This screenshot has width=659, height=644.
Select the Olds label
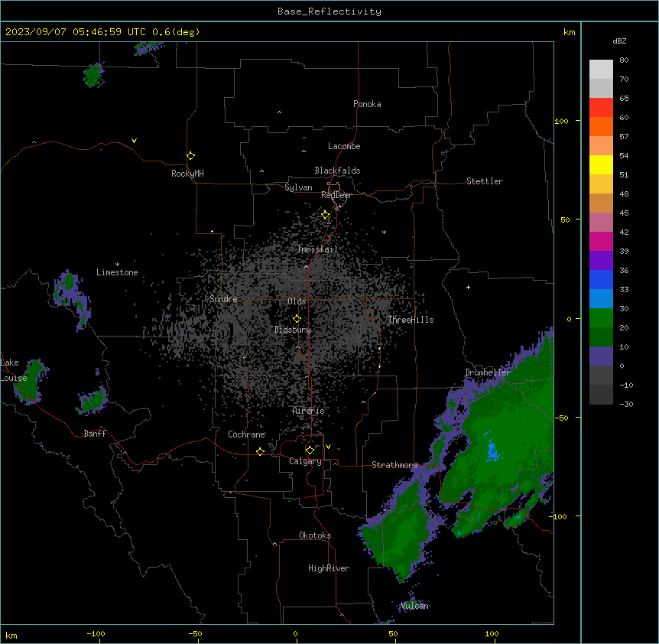coord(297,301)
